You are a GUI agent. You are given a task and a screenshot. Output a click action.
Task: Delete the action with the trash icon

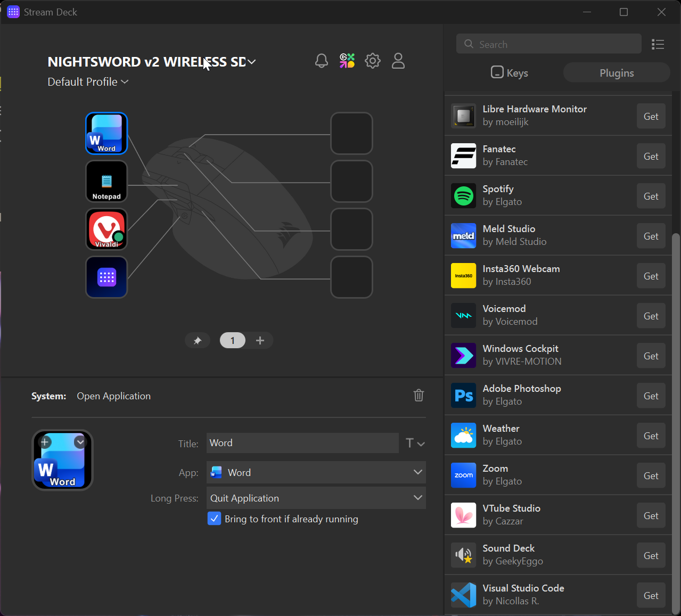click(419, 395)
